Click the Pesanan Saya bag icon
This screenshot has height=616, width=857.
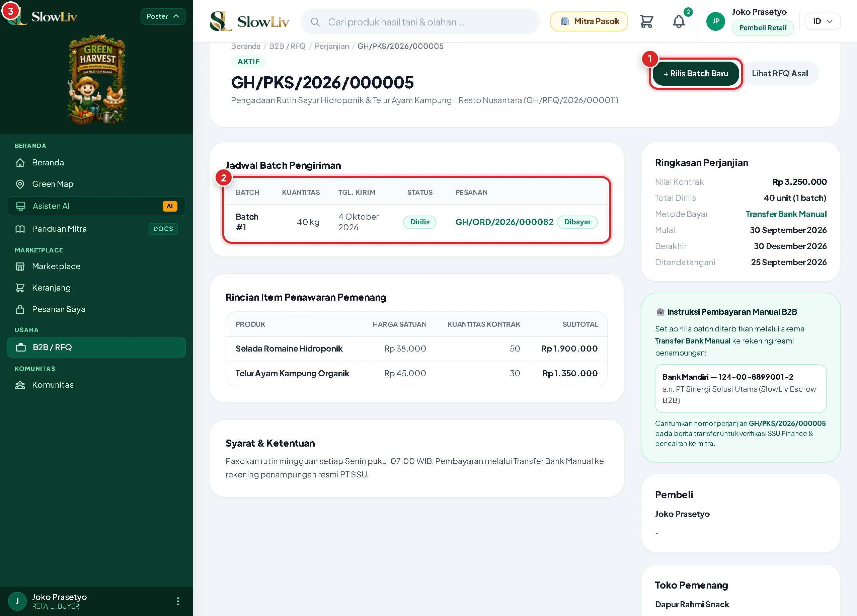(20, 309)
